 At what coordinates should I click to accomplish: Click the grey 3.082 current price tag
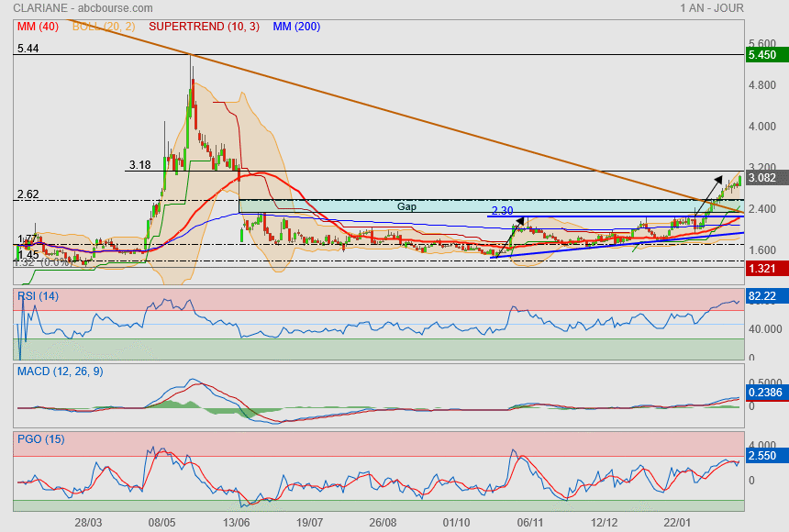[767, 178]
